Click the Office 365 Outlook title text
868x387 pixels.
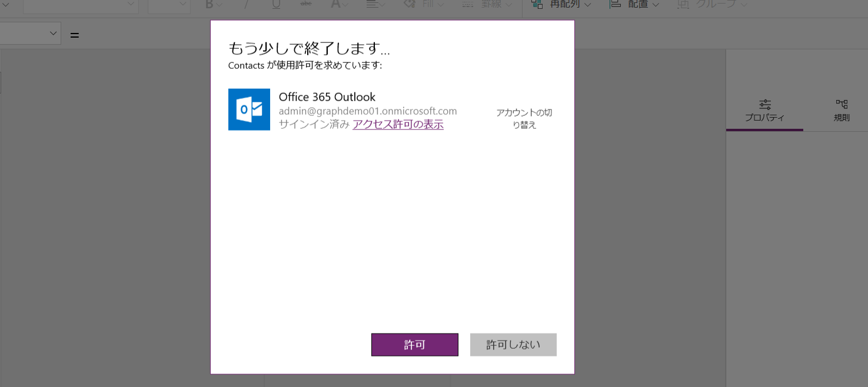tap(327, 97)
